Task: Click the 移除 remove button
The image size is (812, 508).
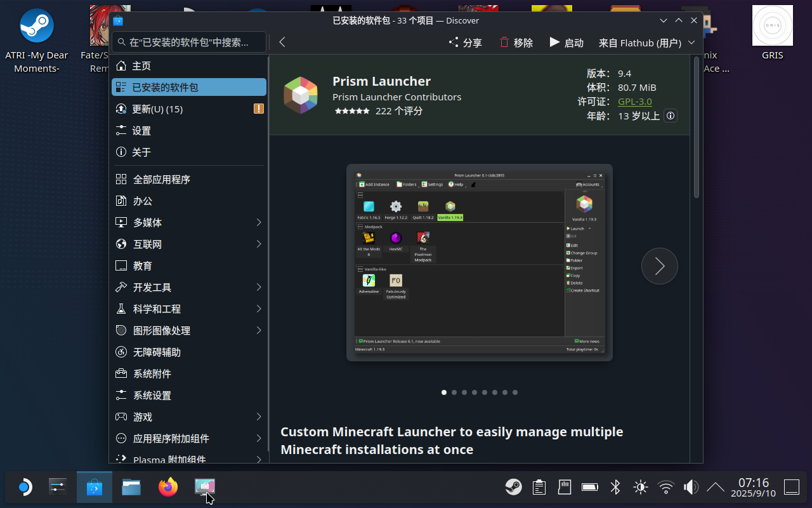Action: [x=516, y=43]
